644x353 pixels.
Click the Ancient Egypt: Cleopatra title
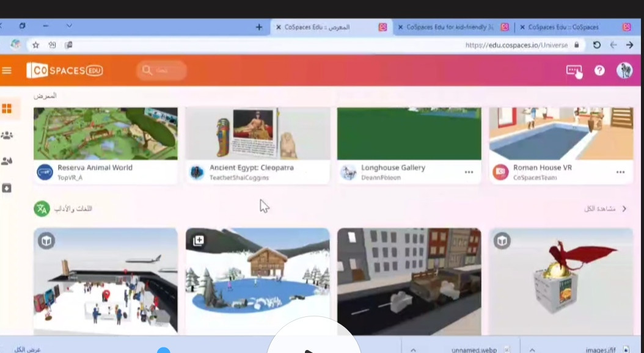point(251,167)
